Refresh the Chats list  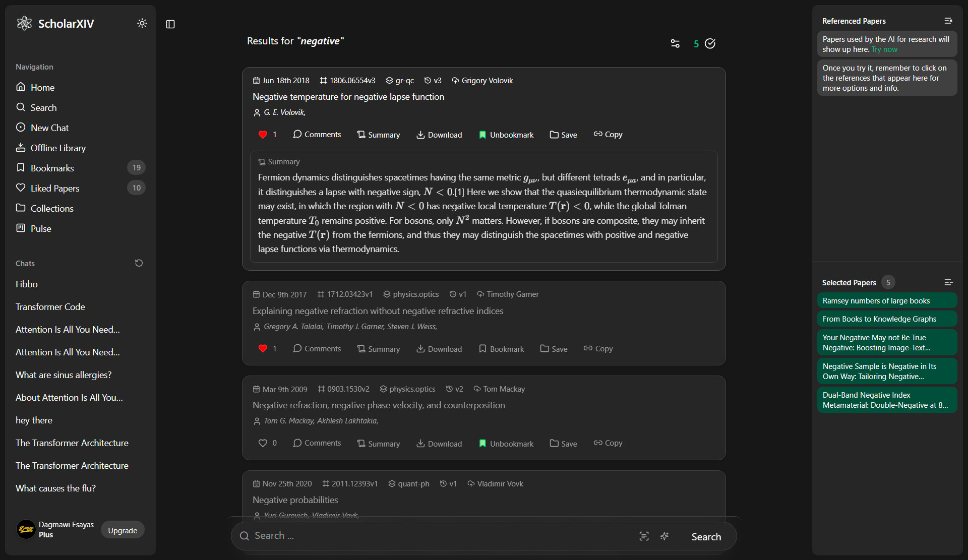tap(139, 263)
